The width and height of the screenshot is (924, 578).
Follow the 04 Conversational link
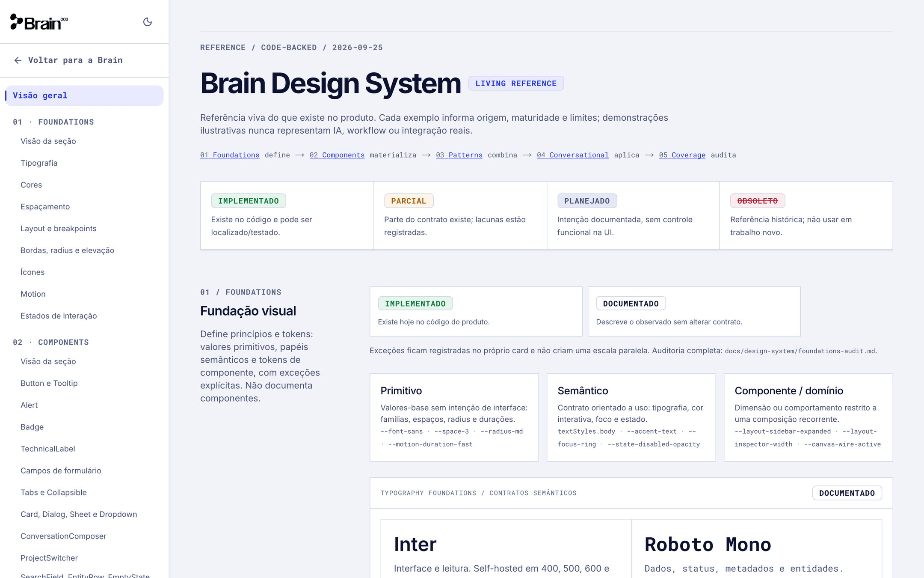pos(573,155)
